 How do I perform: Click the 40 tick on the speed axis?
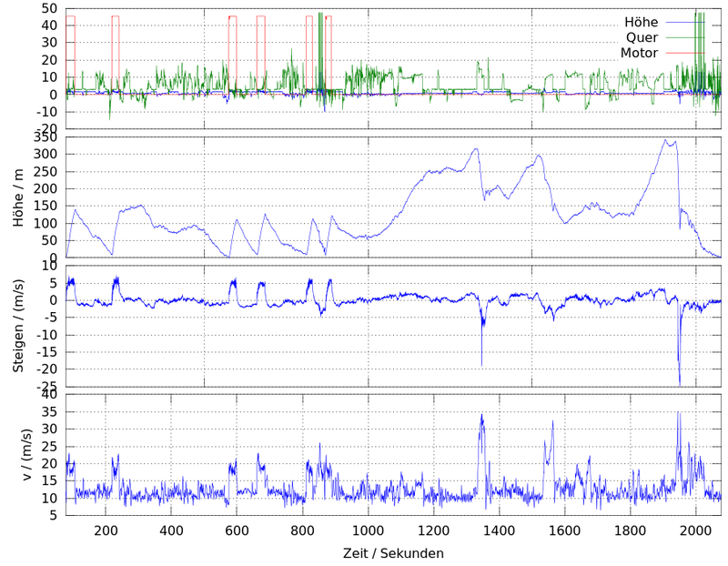[x=50, y=395]
